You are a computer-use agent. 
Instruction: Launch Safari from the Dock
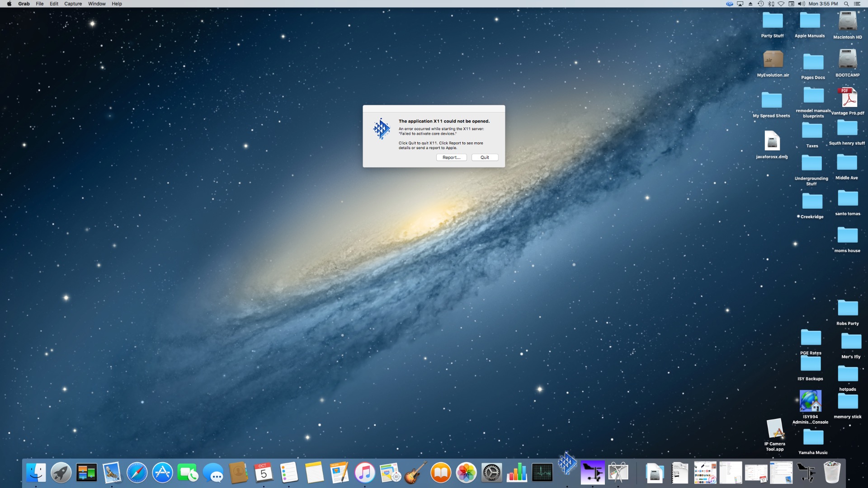point(137,473)
